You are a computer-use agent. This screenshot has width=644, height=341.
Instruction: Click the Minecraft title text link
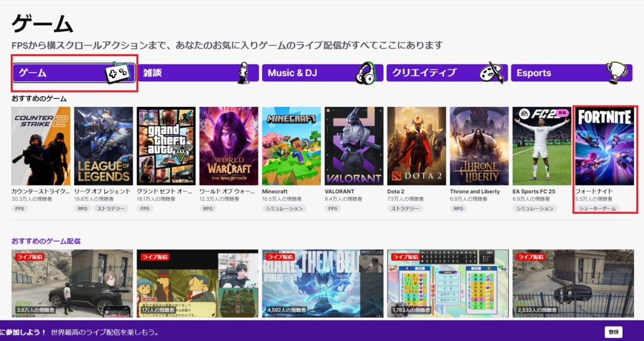[275, 191]
